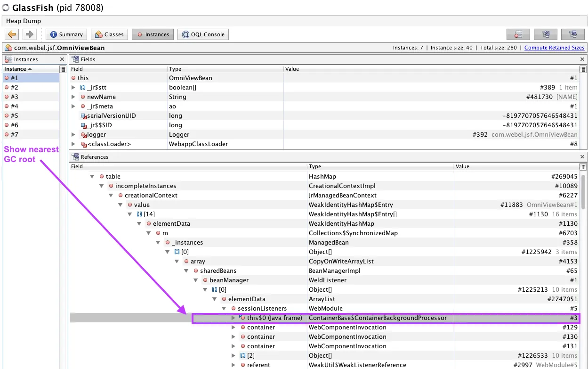Open the References table column options icon
This screenshot has height=369, width=588.
point(583,166)
